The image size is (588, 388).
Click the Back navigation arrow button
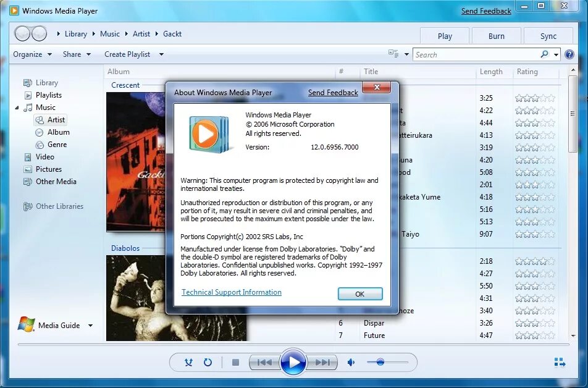[22, 34]
